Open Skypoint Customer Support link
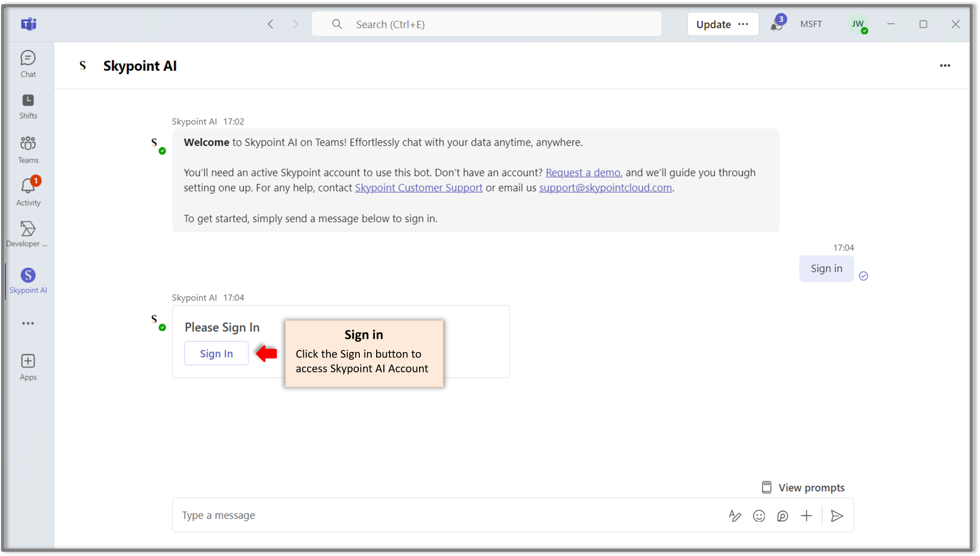 pyautogui.click(x=419, y=188)
